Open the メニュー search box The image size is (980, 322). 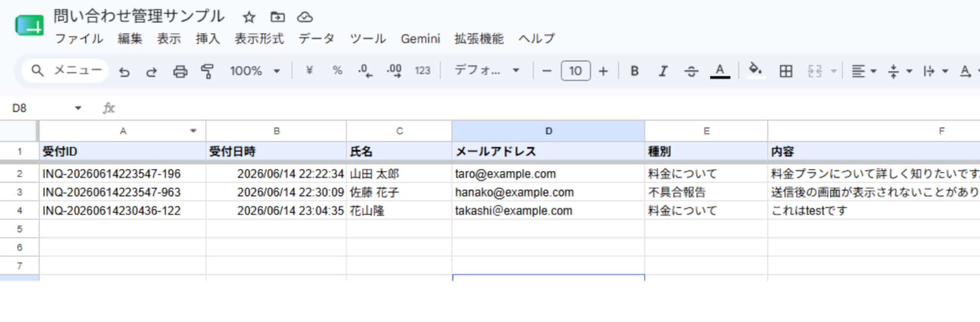[x=65, y=71]
